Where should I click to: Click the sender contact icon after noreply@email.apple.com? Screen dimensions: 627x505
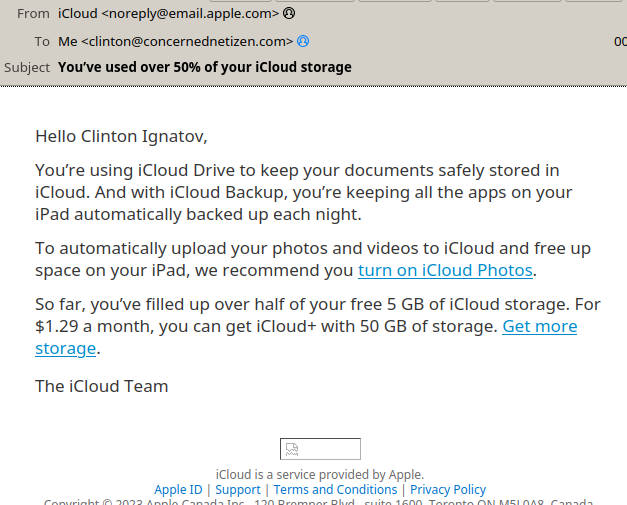(289, 14)
